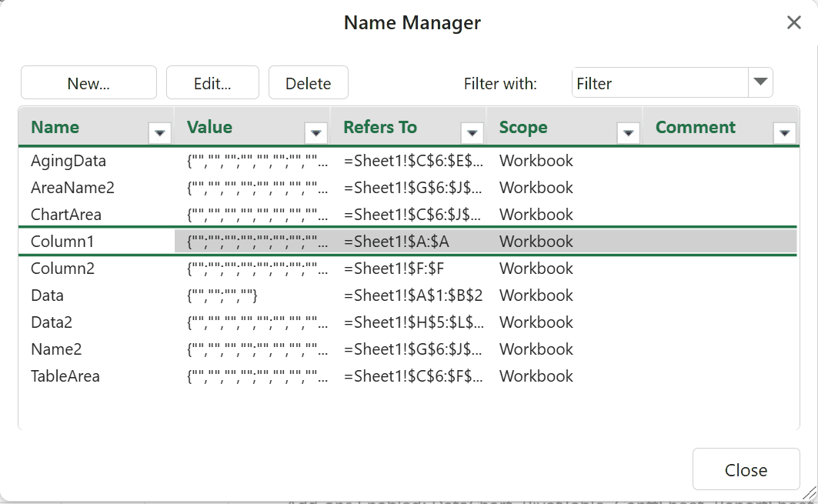Select the AgingData name row
818x504 pixels.
[x=68, y=161]
